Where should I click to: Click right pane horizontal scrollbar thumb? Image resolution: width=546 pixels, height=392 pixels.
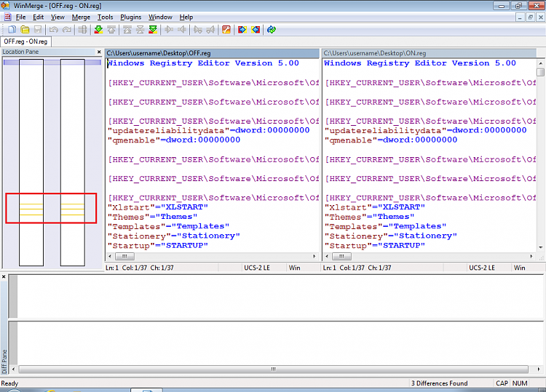point(341,256)
